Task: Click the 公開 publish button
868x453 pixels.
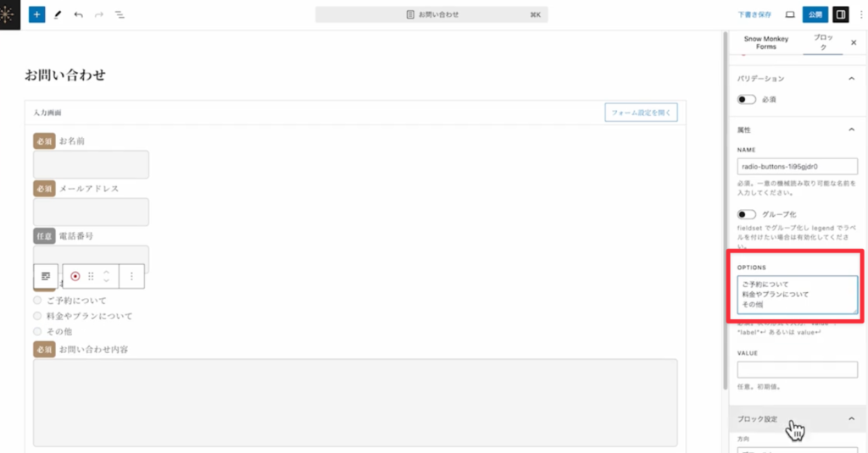Action: [x=815, y=15]
